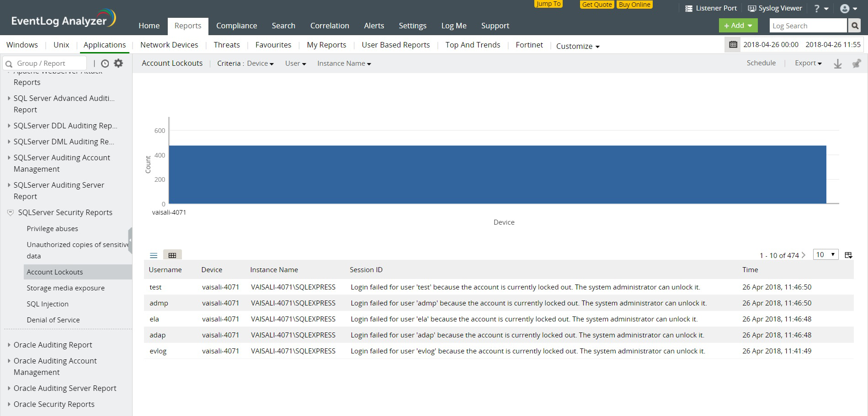Click the Buy Online button
The height and width of the screenshot is (416, 868).
point(634,5)
